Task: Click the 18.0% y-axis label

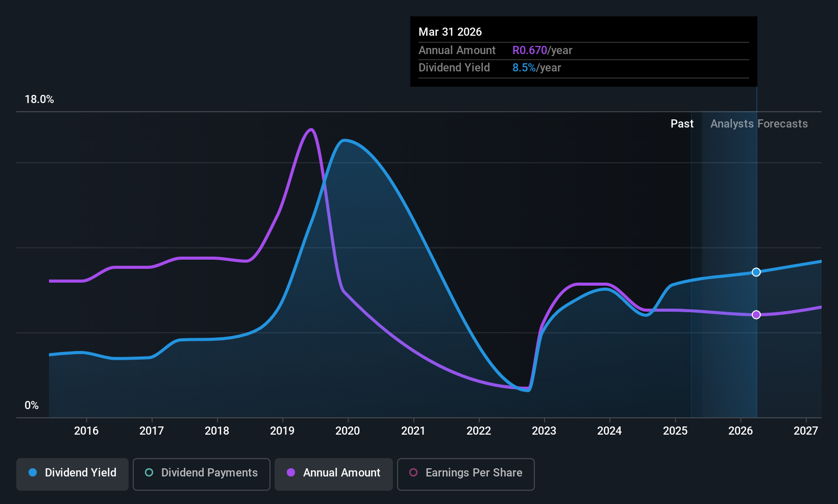Action: [39, 99]
